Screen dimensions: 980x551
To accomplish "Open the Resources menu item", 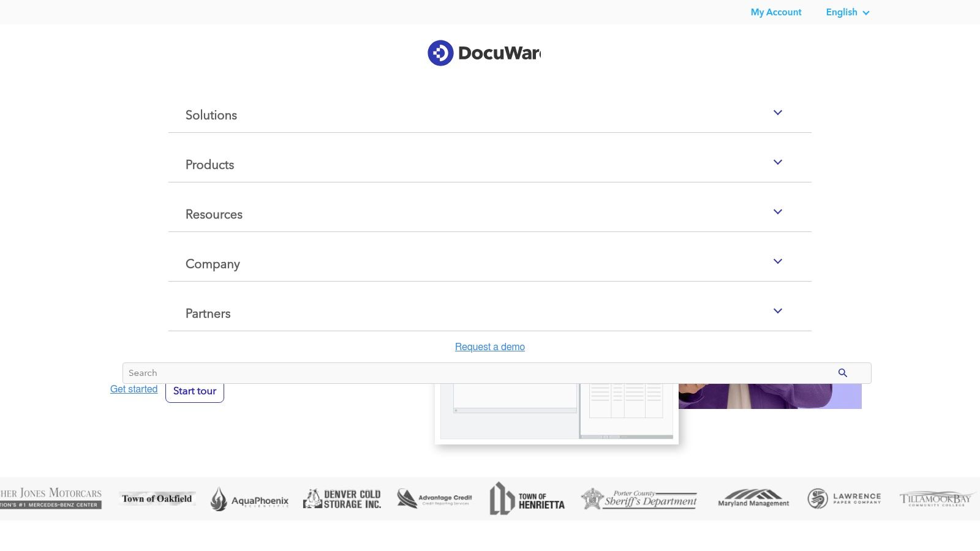I will tap(214, 214).
